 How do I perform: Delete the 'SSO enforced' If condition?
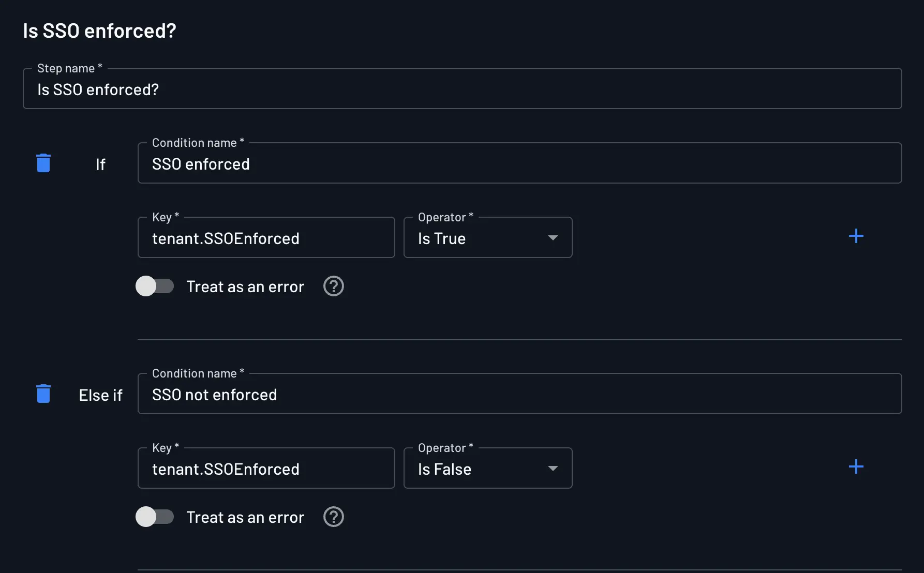(43, 163)
